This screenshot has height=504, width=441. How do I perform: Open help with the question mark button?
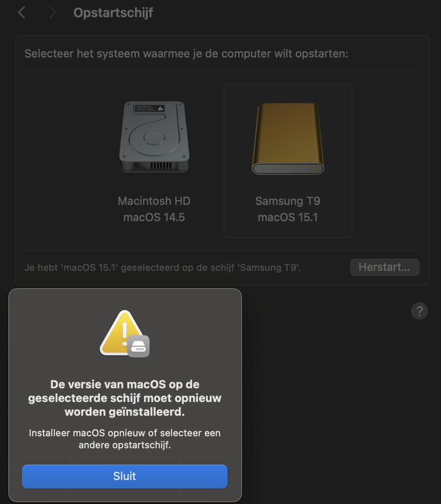click(x=419, y=311)
